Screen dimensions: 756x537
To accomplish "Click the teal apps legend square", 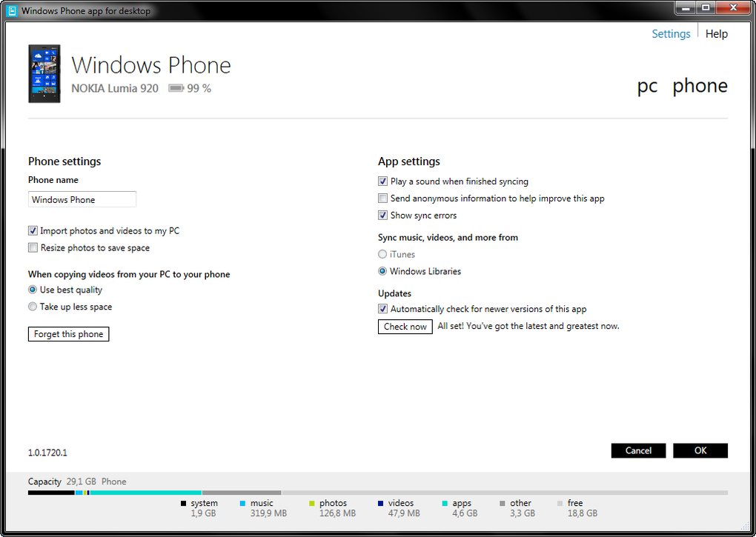I will tap(445, 503).
